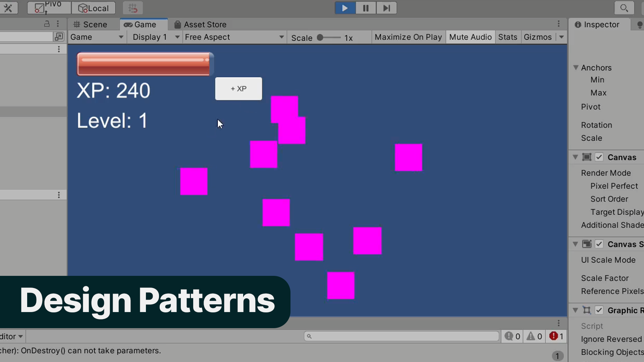Click the Canvas component icon
Screen dimensions: 644x362
coord(587,157)
